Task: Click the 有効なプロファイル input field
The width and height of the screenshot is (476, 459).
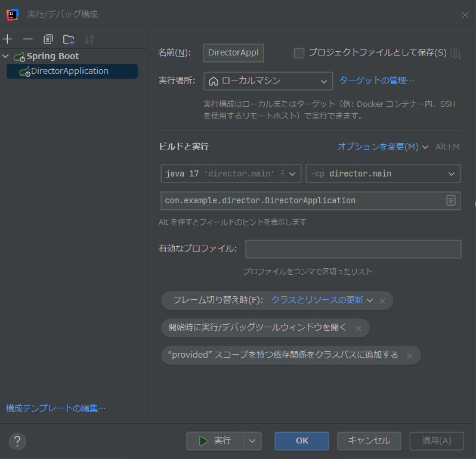Action: click(353, 249)
